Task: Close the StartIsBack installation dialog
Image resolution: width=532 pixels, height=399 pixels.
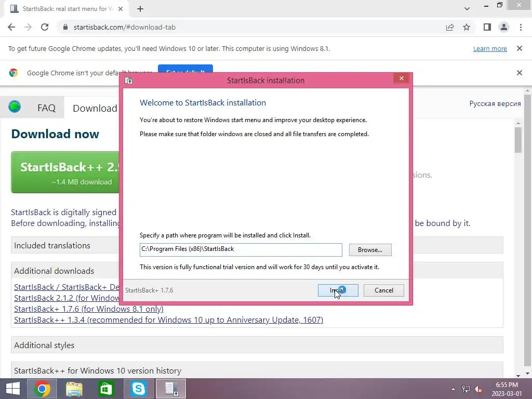Action: pyautogui.click(x=402, y=78)
